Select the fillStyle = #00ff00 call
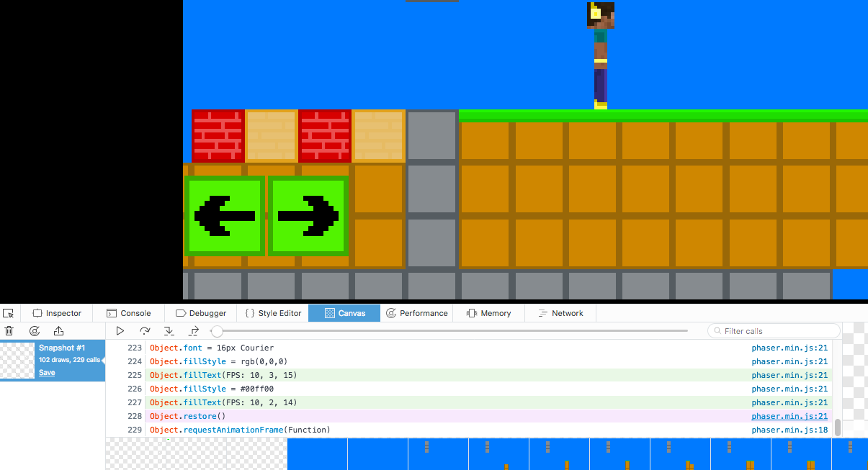868x470 pixels. tap(488, 389)
